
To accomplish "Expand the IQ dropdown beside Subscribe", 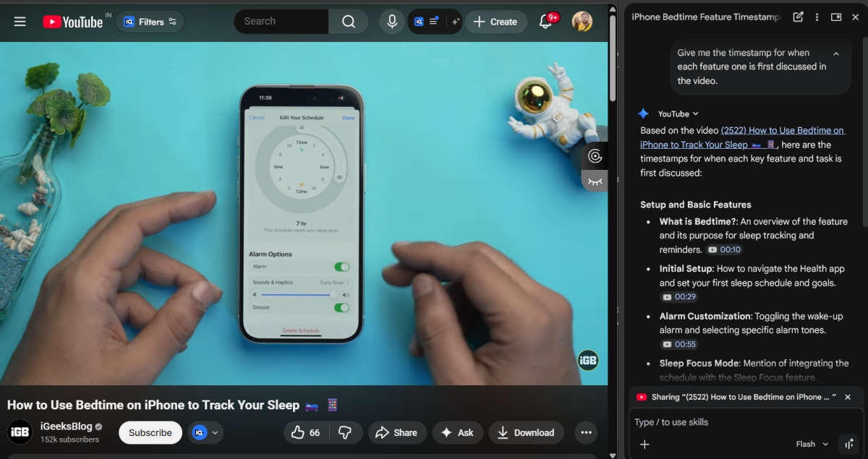I will tap(205, 432).
